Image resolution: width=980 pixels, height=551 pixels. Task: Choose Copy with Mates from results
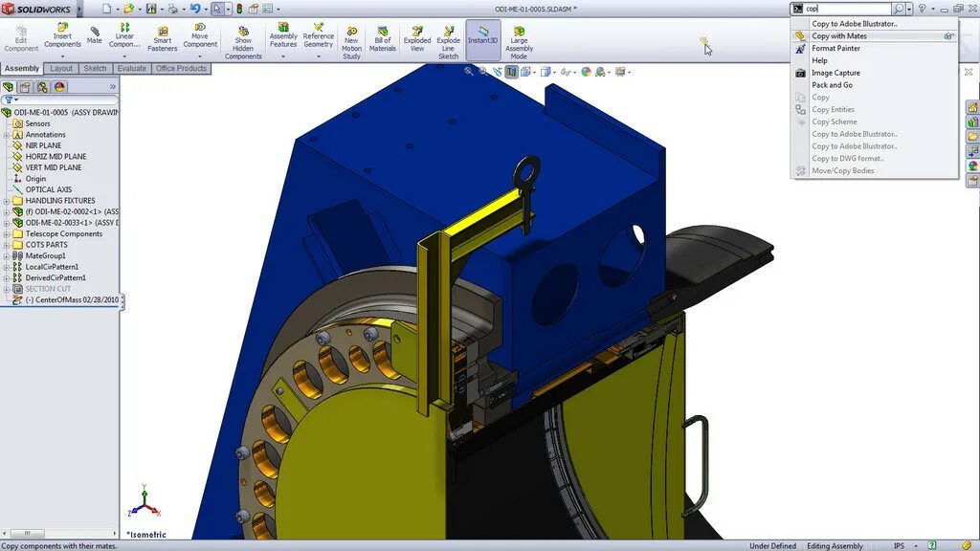[875, 36]
